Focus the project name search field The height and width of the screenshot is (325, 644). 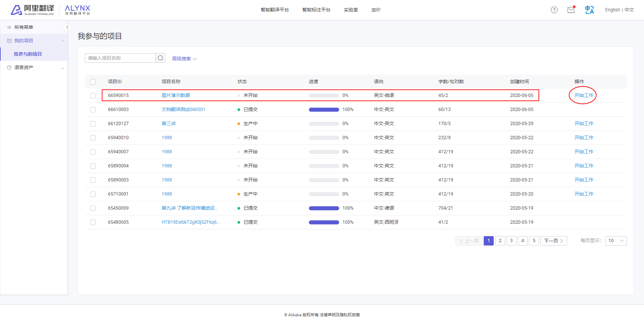(120, 58)
